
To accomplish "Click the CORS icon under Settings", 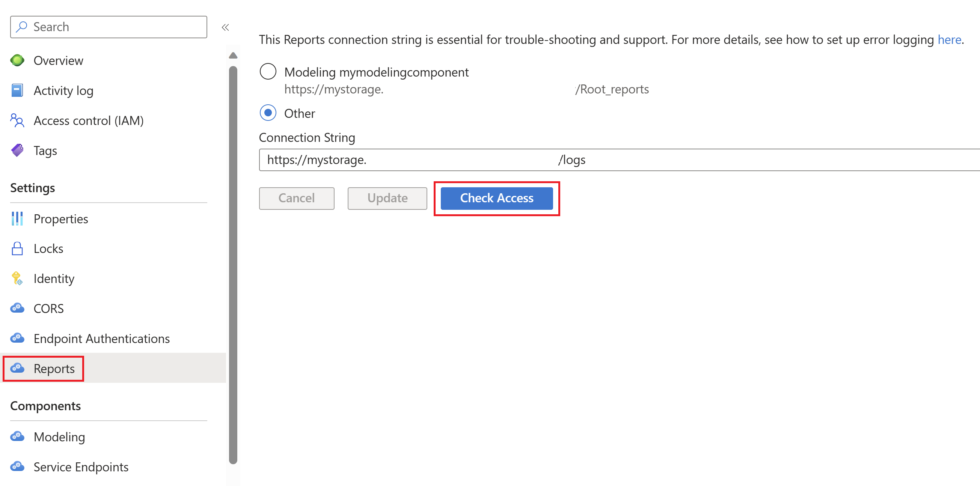I will 17,308.
